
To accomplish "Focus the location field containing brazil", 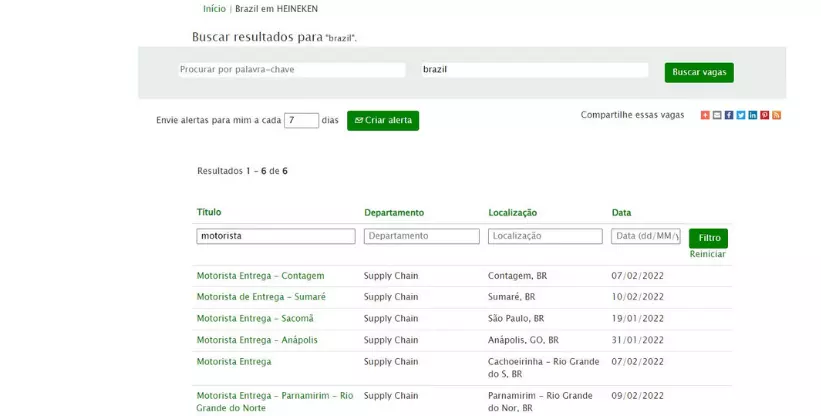I will (535, 70).
